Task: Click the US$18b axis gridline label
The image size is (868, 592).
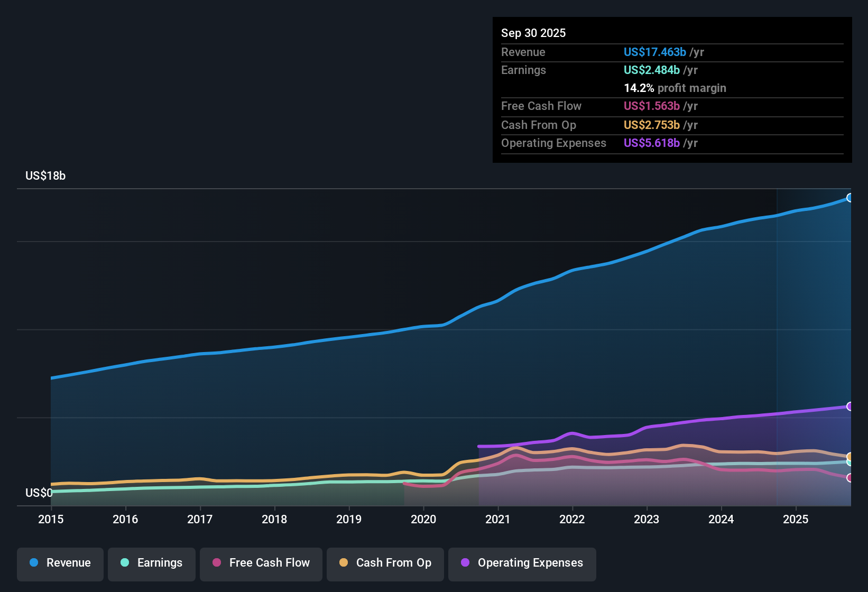Action: [x=45, y=175]
